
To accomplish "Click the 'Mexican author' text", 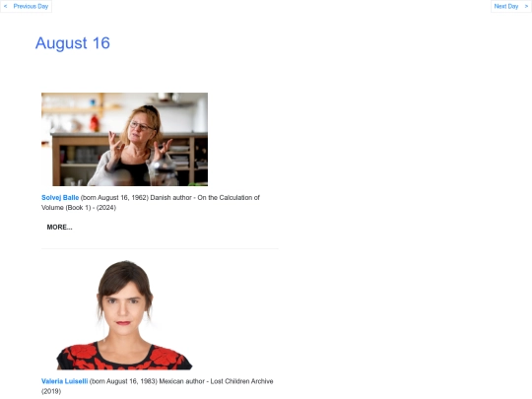I will tap(181, 381).
